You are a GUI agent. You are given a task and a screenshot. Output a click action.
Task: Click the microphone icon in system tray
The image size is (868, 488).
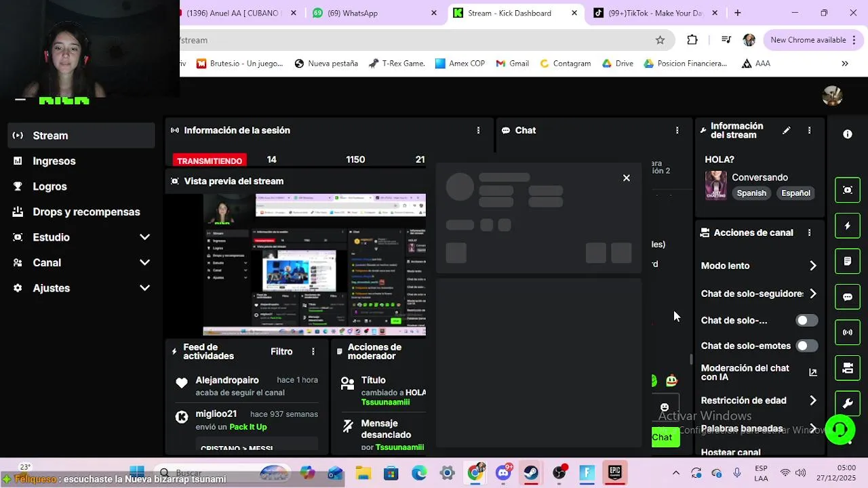[737, 472]
